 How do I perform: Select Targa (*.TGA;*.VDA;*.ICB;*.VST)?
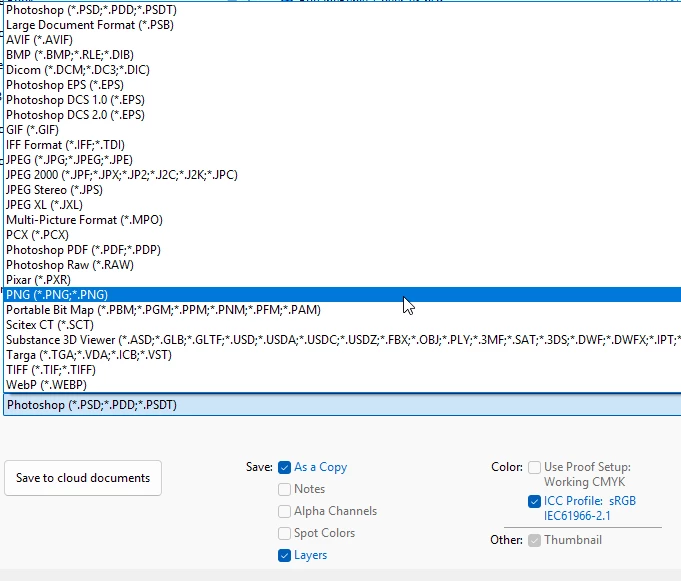coord(342,354)
